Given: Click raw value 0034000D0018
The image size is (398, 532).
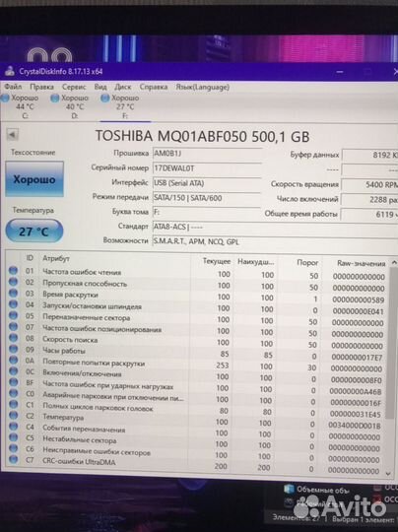Looking at the screenshot, I should 355,426.
